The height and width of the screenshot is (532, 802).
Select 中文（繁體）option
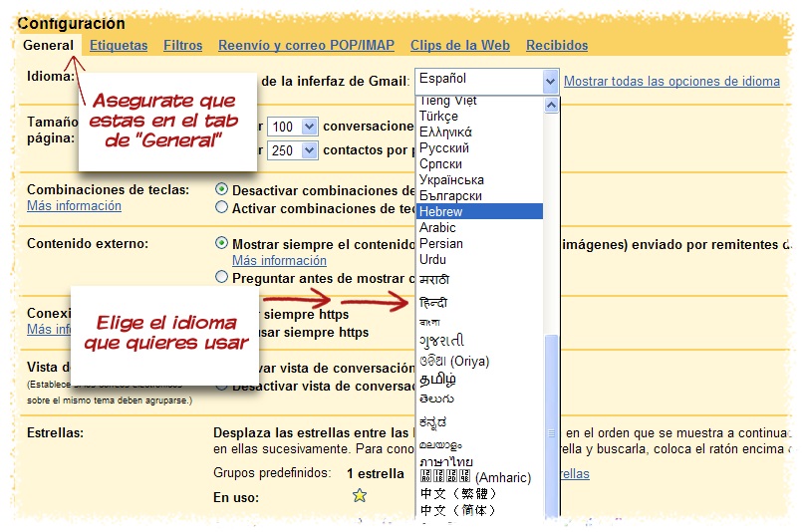point(480,493)
